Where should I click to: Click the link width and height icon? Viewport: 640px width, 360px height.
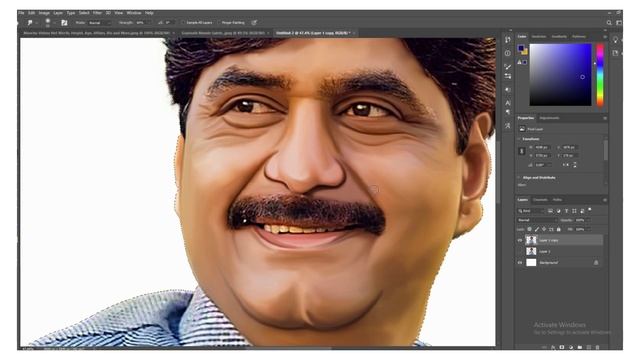(522, 151)
